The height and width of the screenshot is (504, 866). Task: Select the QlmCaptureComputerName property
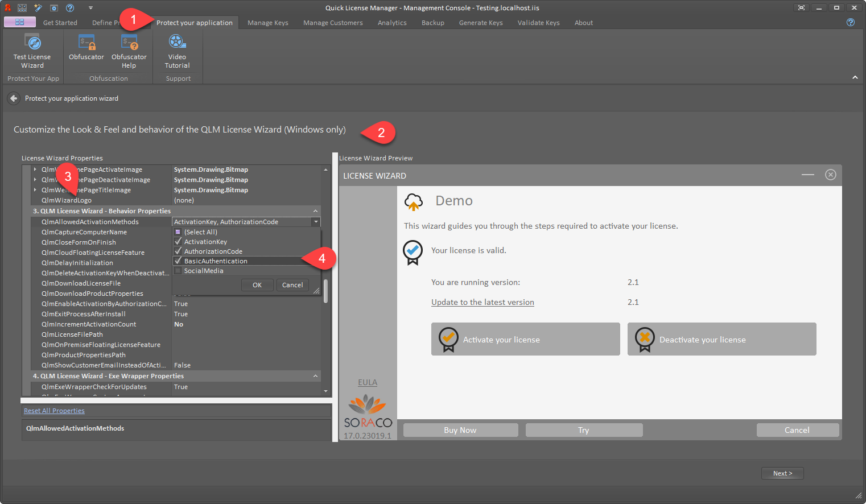click(102, 232)
